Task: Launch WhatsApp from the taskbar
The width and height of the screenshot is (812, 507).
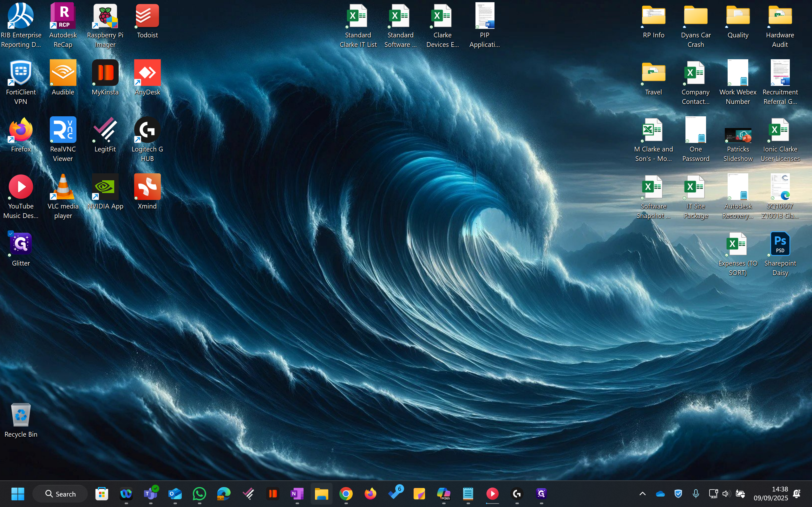Action: 199,494
